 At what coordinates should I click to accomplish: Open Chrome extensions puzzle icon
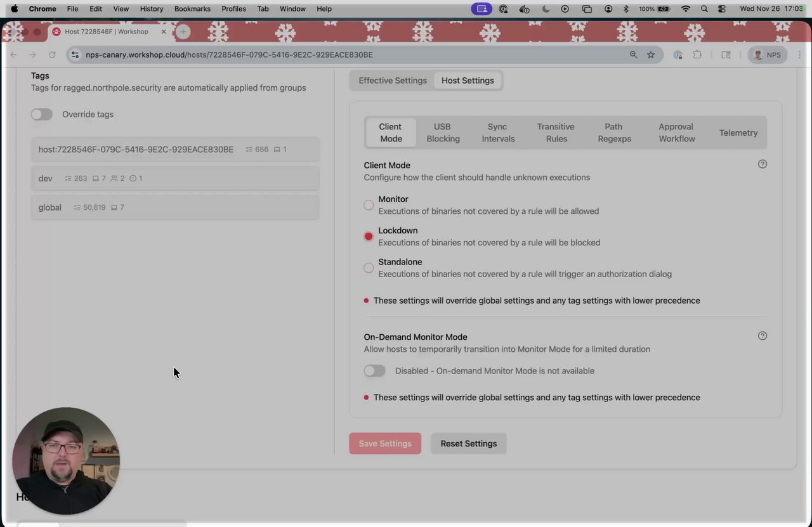697,55
